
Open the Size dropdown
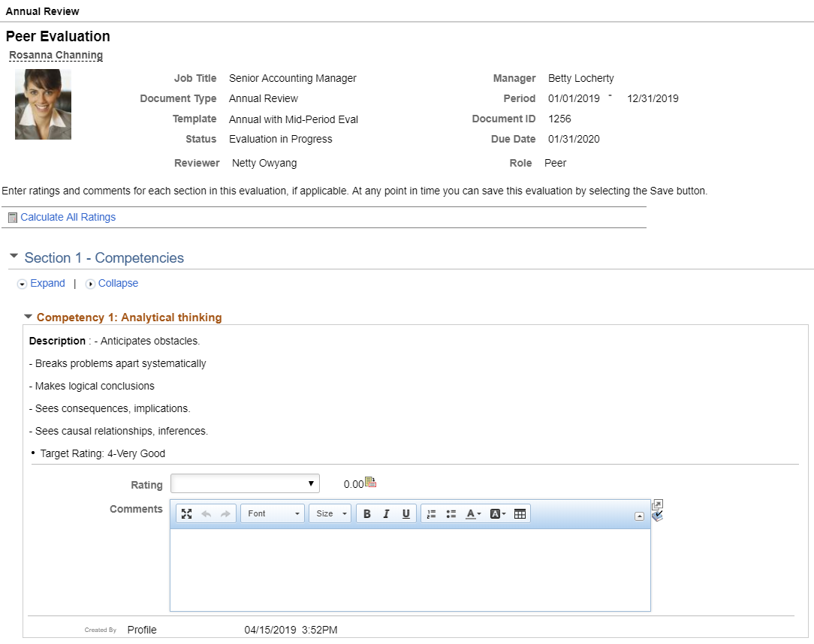[330, 513]
